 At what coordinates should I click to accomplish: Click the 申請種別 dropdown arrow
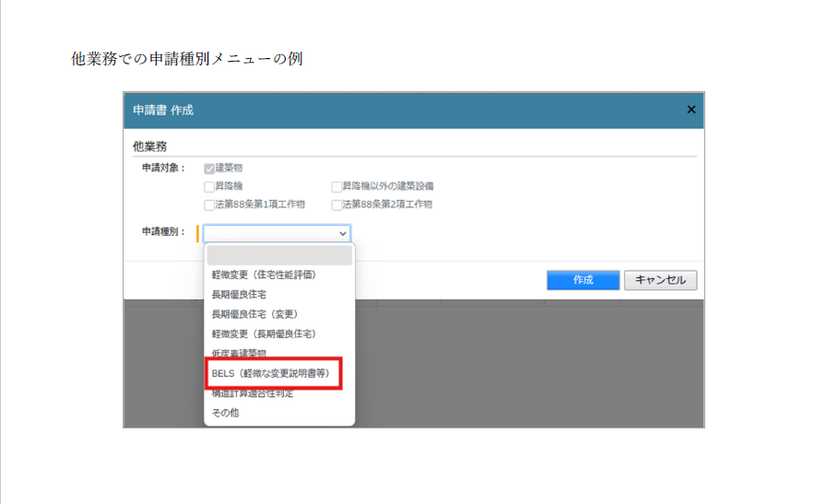[x=342, y=234]
